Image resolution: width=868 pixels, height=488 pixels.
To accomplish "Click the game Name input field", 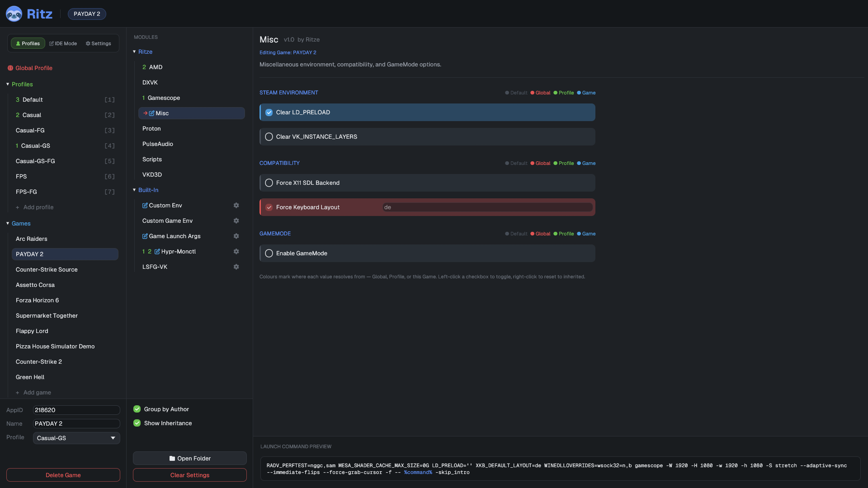I will [76, 423].
